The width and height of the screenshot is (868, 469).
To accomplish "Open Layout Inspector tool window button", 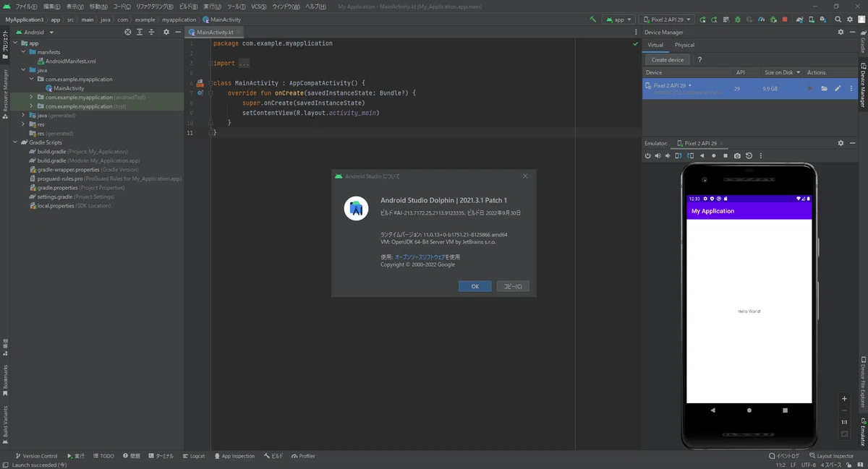I will pos(832,456).
